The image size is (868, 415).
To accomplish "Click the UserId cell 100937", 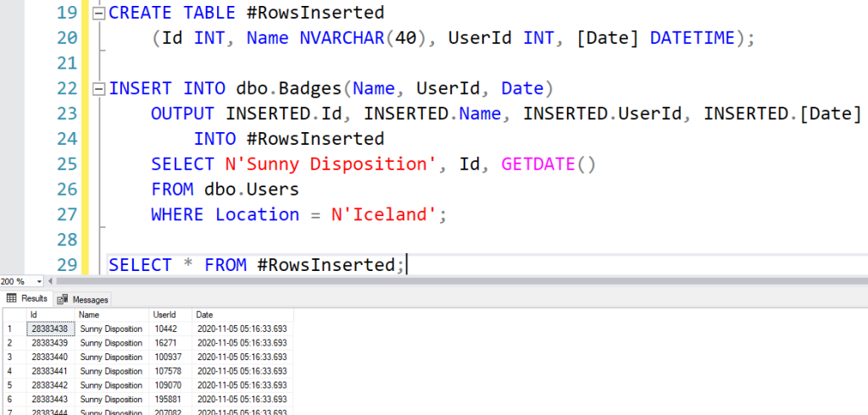I will tap(167, 357).
